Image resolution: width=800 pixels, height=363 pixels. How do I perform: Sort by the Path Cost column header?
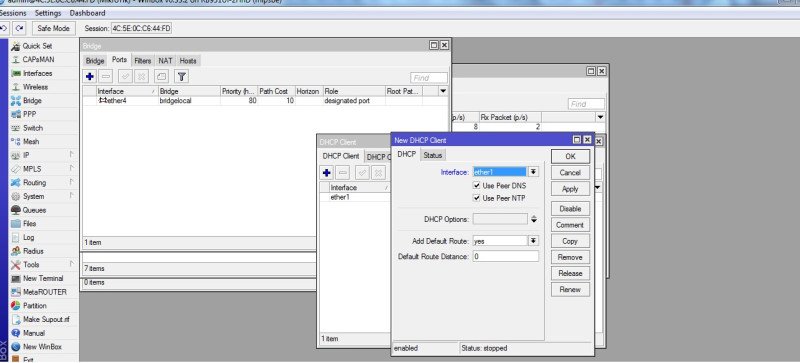coord(276,91)
